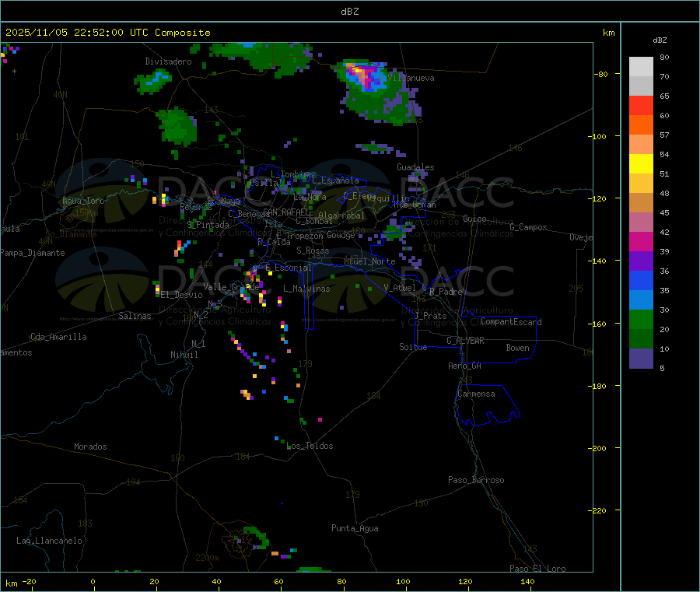
Task: Click the Composite label in the header
Action: click(183, 33)
